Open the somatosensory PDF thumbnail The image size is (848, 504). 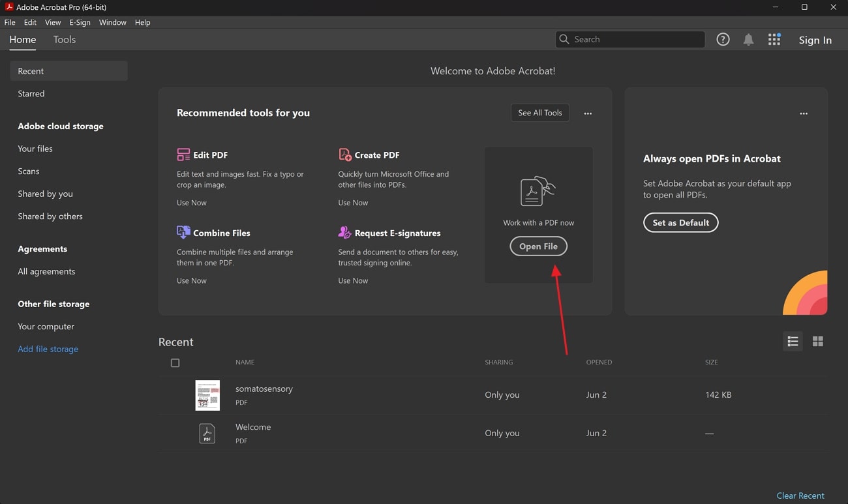(x=207, y=395)
